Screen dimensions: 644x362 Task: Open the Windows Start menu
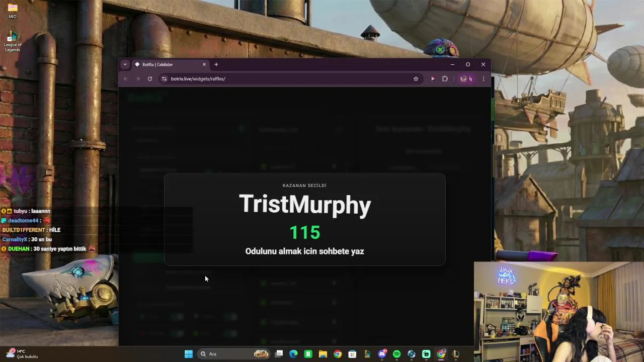click(189, 354)
